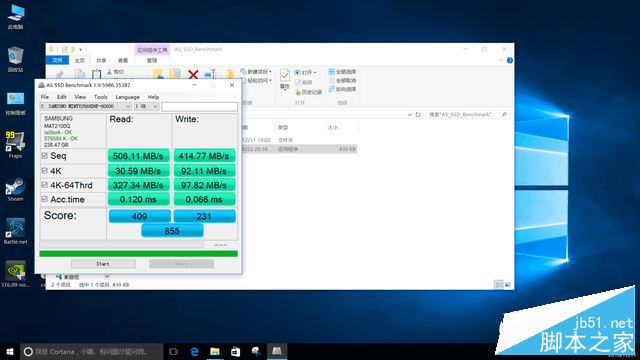
Task: Switch Explorer to details view icon
Action: [x=499, y=284]
